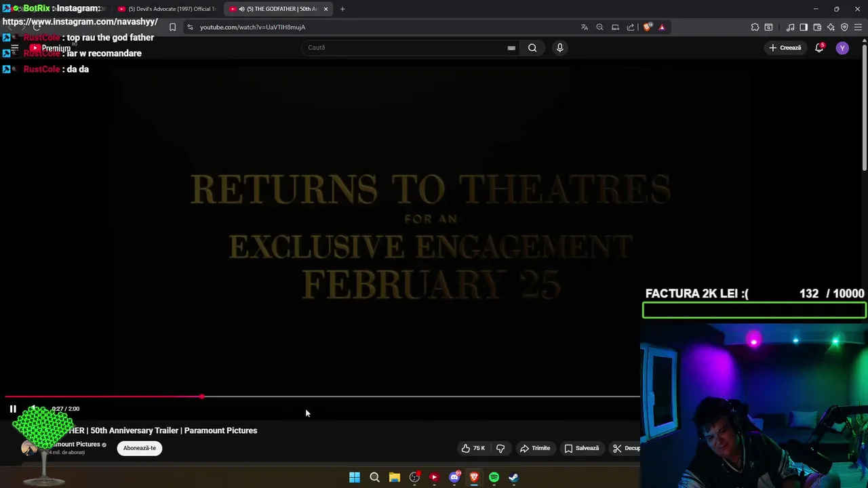Viewport: 868px width, 488px height.
Task: Open media playlist music-note icon
Action: point(790,27)
